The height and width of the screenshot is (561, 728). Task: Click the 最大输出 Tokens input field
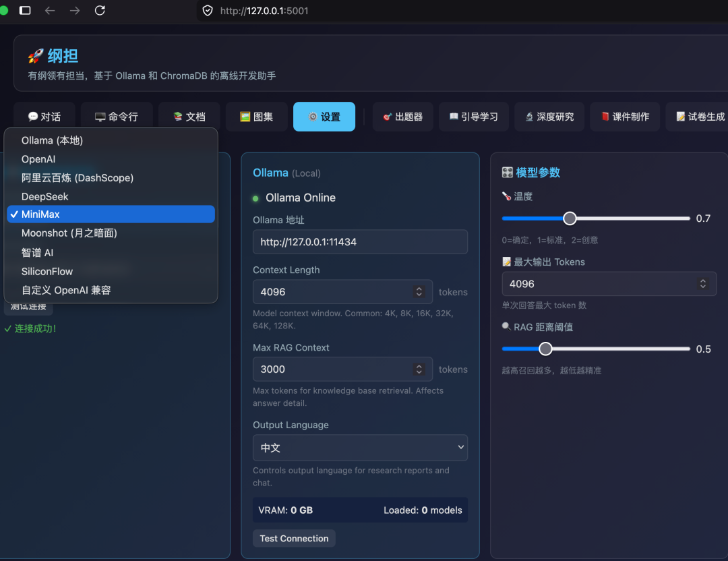tap(609, 284)
